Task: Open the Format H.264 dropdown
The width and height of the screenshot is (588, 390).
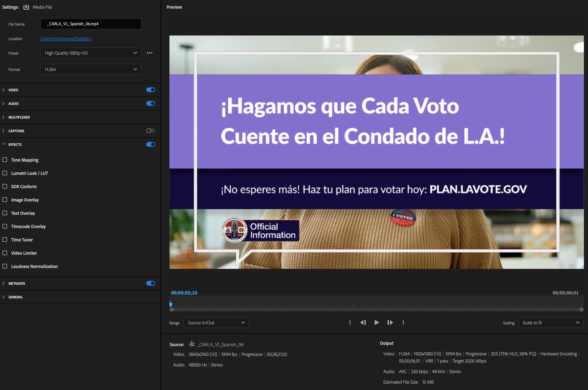Action: click(x=91, y=69)
